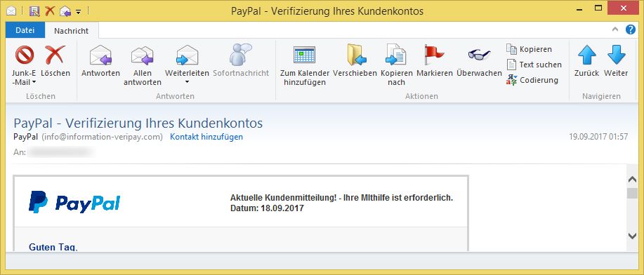The height and width of the screenshot is (275, 644).
Task: Click the envelope app icon in title bar
Action: (x=11, y=11)
